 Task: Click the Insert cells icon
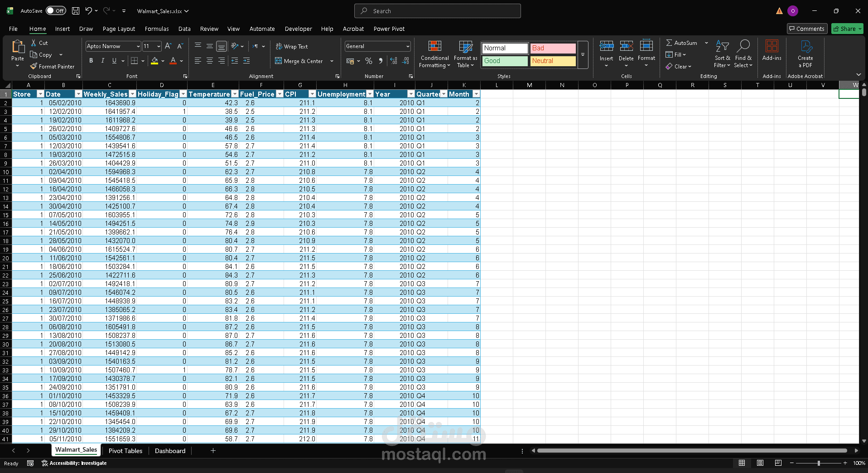point(607,46)
